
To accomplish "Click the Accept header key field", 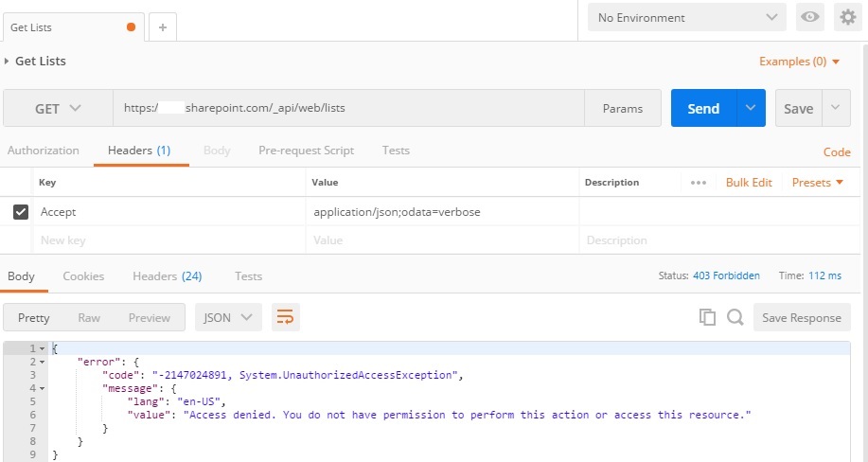I will click(x=169, y=212).
